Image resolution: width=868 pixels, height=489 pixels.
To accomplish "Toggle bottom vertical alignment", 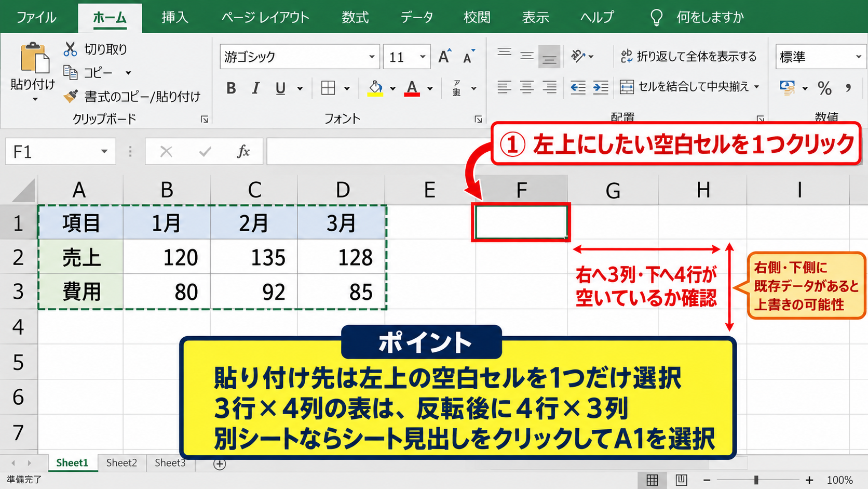I will [x=549, y=56].
